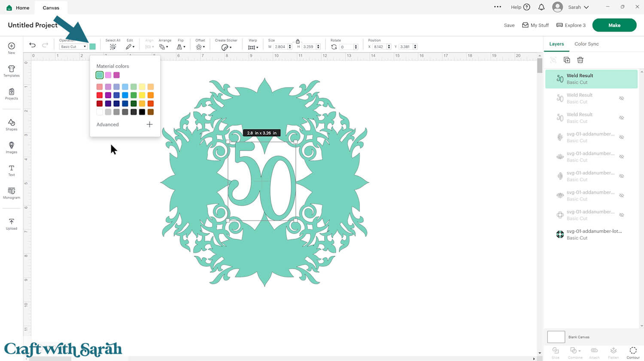Open the Images library icon
Image resolution: width=644 pixels, height=361 pixels.
[12, 147]
